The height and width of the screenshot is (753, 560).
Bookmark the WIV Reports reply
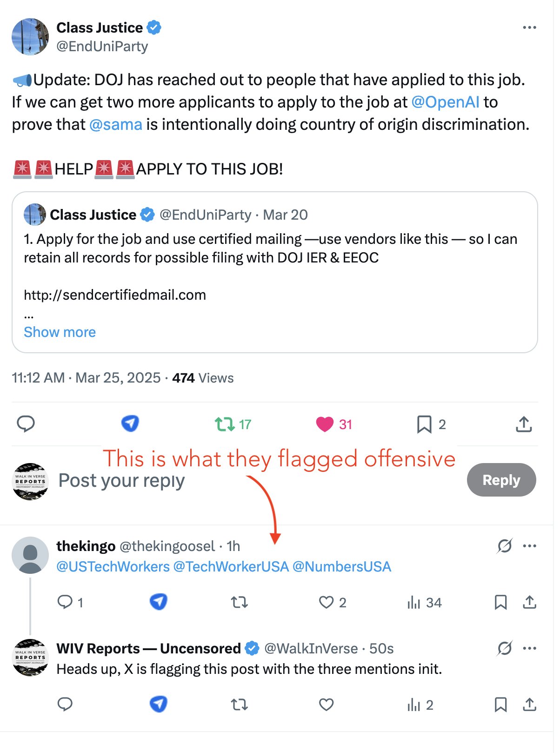pos(500,705)
